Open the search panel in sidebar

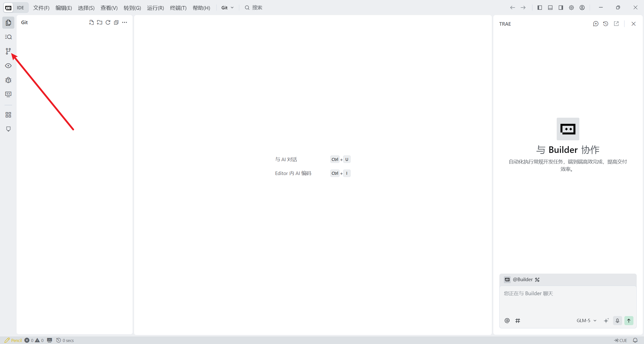[x=8, y=37]
